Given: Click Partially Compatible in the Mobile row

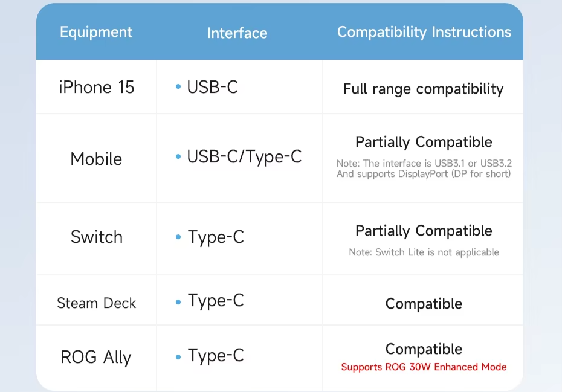Looking at the screenshot, I should [x=424, y=142].
